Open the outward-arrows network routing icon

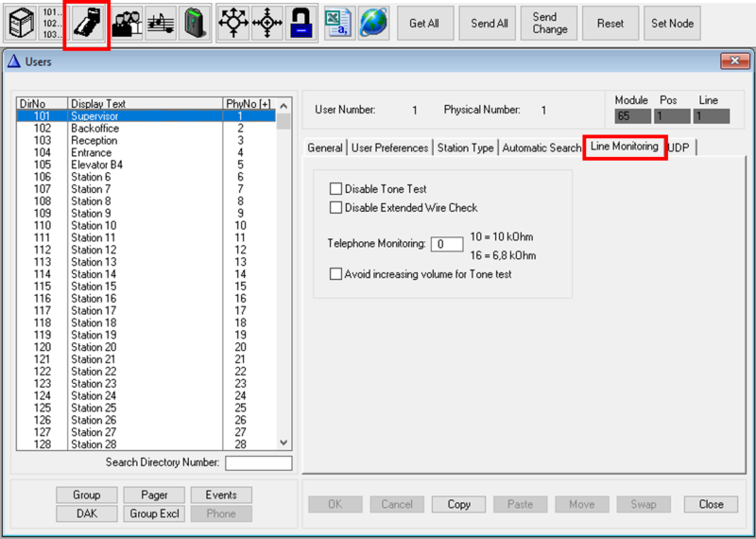point(233,23)
